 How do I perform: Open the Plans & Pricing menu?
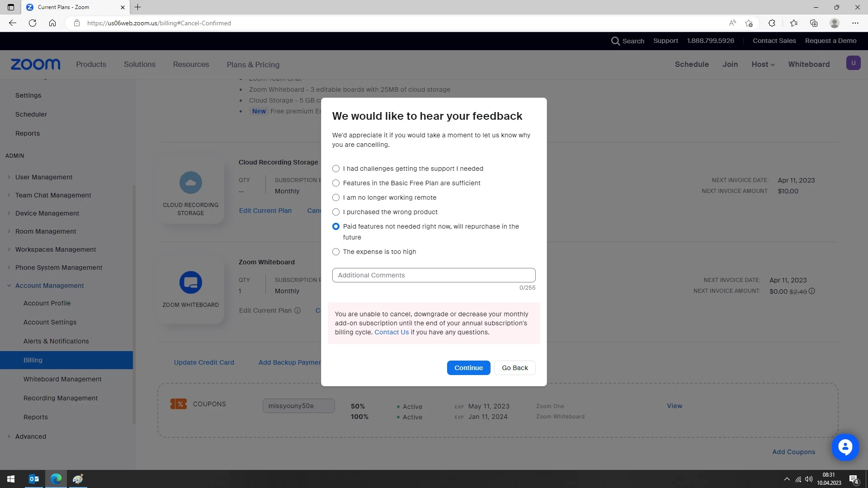point(253,65)
